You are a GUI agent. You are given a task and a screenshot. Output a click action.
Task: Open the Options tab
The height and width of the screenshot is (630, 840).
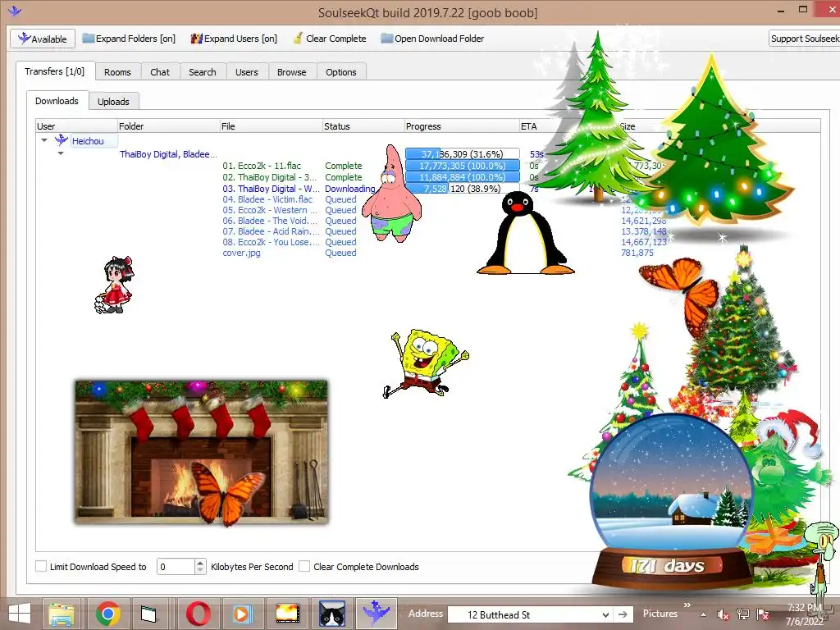[341, 72]
